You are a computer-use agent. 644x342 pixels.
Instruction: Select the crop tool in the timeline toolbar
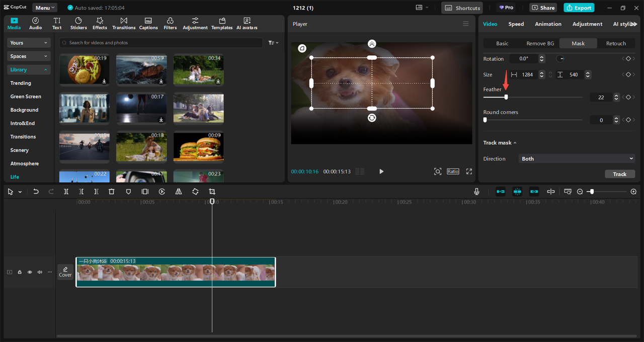click(212, 192)
